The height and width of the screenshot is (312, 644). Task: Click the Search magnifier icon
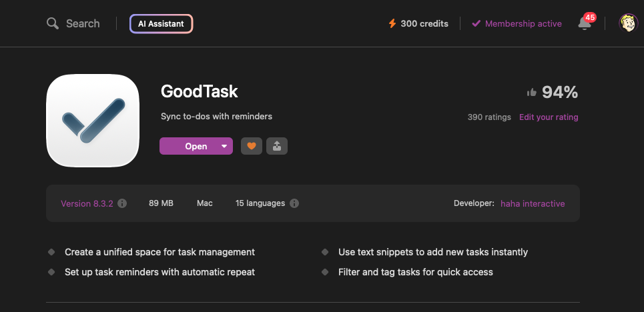[x=53, y=23]
